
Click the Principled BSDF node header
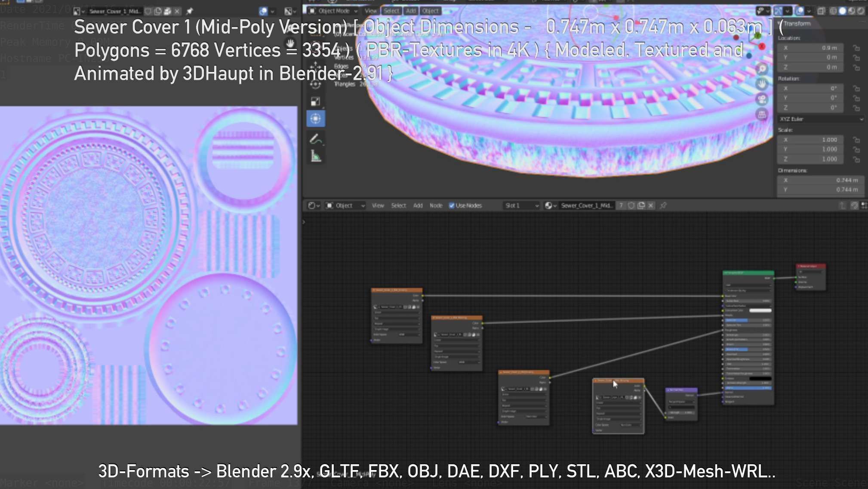[748, 273]
